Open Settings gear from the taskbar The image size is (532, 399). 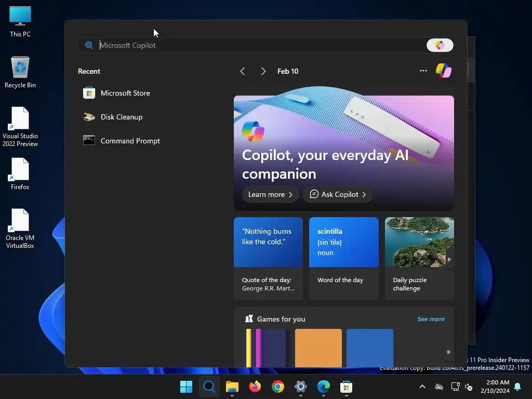click(301, 387)
